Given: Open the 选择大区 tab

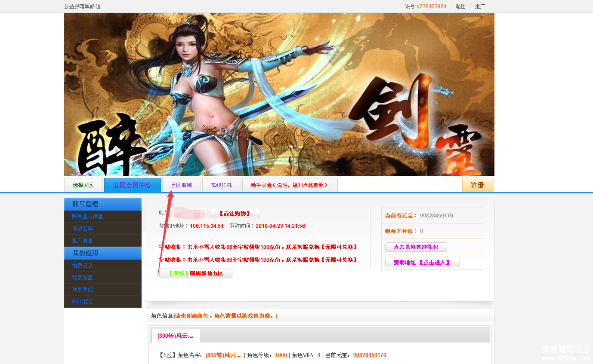Looking at the screenshot, I should click(x=83, y=185).
